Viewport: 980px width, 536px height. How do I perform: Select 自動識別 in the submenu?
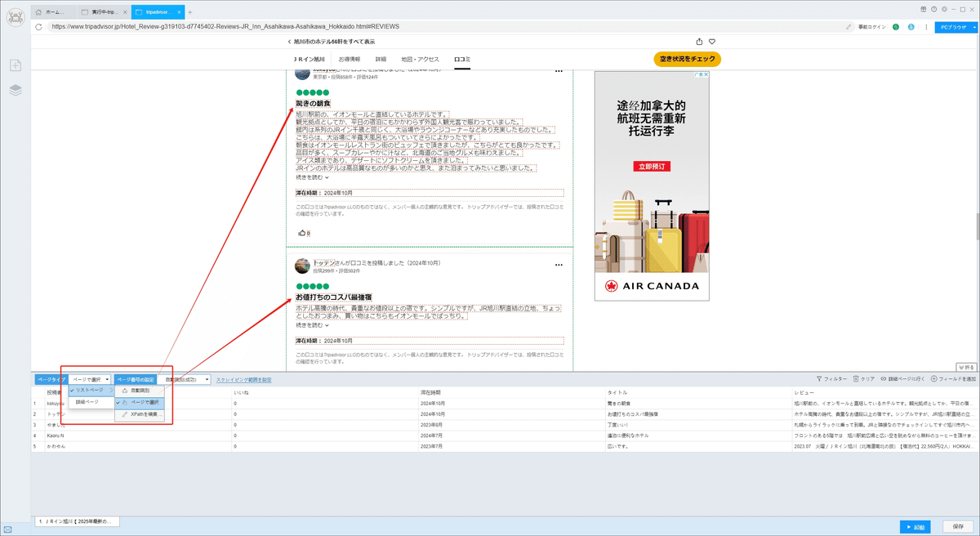140,391
